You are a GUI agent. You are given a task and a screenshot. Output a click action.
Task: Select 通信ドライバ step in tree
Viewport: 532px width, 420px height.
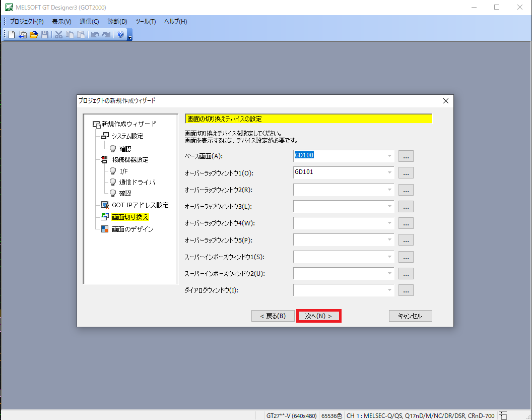coord(137,183)
